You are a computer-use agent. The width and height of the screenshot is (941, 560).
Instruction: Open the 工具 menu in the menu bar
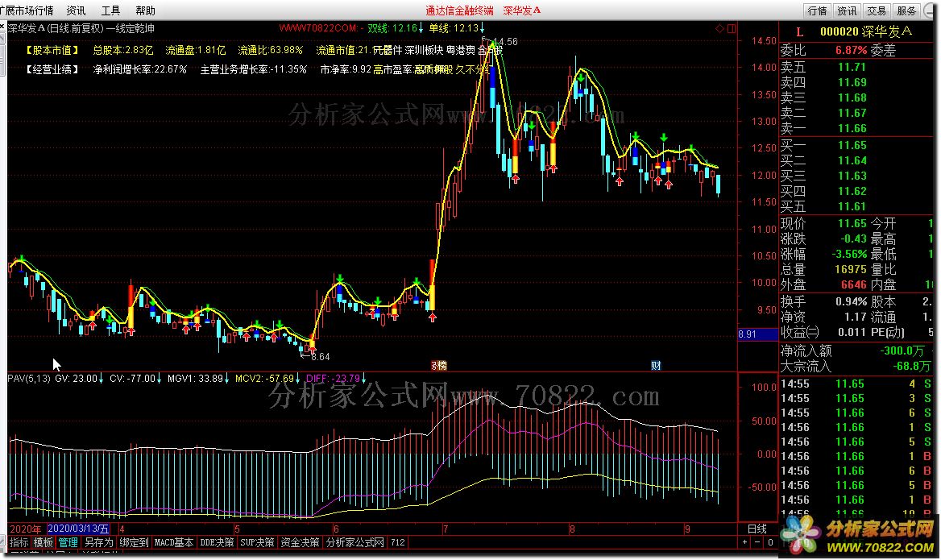[110, 10]
